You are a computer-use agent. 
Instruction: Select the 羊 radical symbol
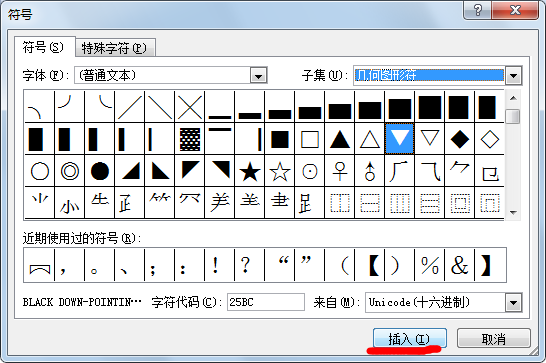tap(220, 203)
